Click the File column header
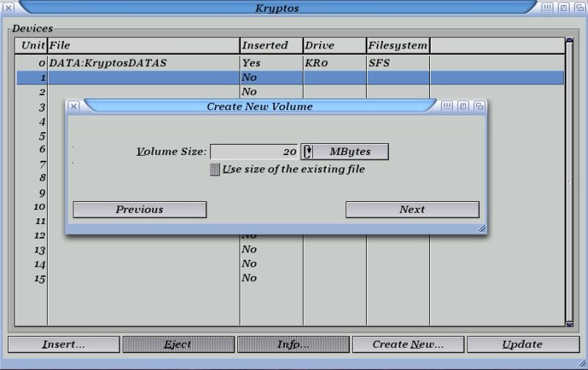 (x=143, y=46)
